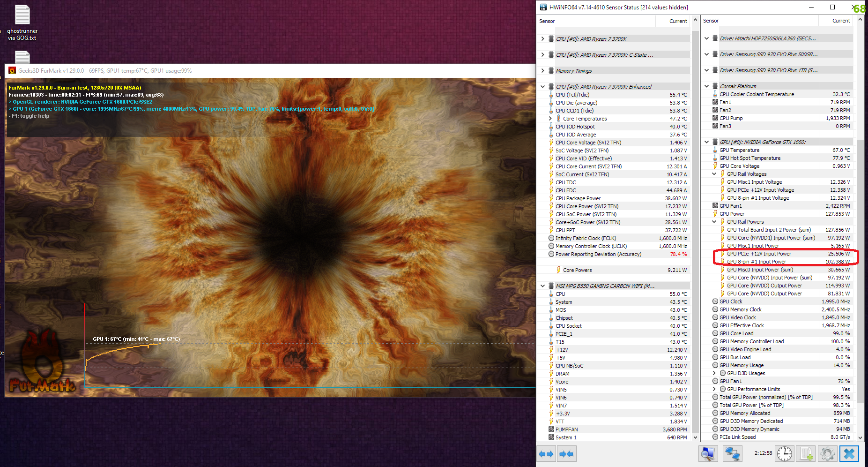Viewport: 868px width, 467px height.
Task: Click left pane scrollbar down arrow
Action: 695,437
